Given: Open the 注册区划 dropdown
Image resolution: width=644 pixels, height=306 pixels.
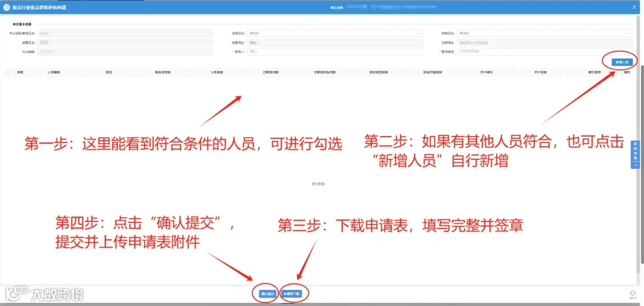Looking at the screenshot, I should (335, 33).
